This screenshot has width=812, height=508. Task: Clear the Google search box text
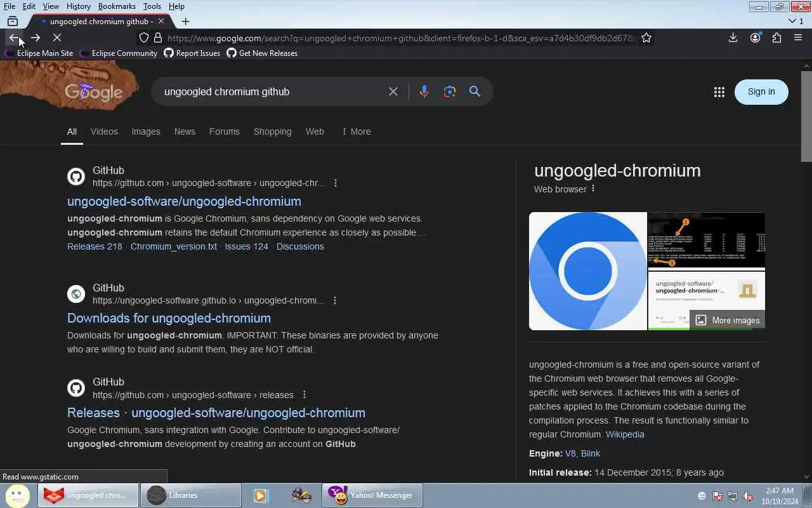393,91
